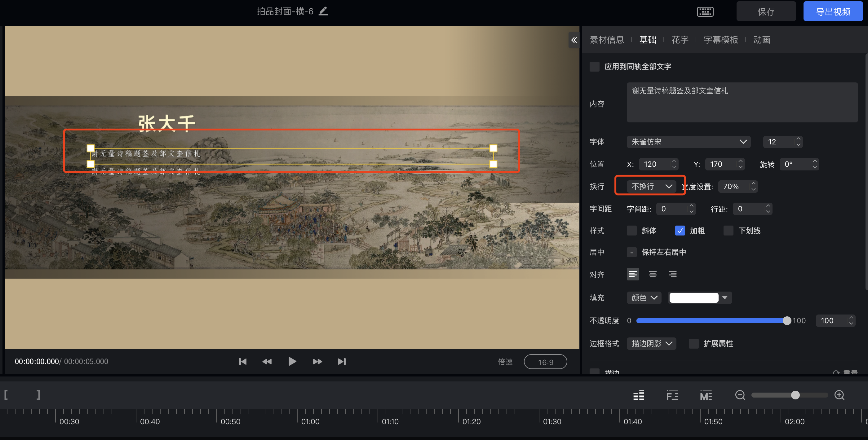The width and height of the screenshot is (868, 440).
Task: Click the 01:00 mark on timeline ruler
Action: coord(310,421)
